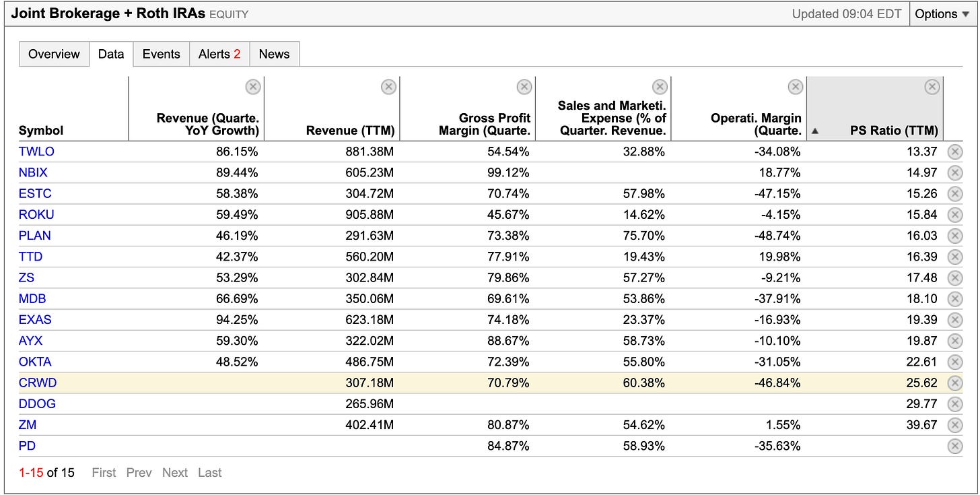Remove the Operating Margin column
980x495 pixels.
[x=796, y=86]
